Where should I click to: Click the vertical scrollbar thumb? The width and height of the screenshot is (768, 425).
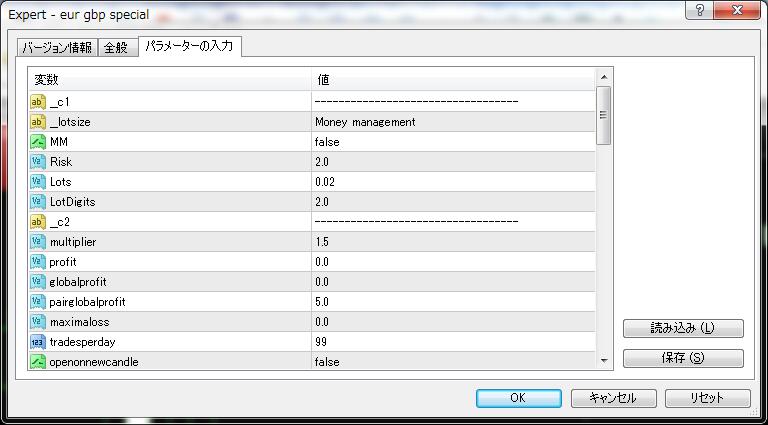[x=603, y=116]
